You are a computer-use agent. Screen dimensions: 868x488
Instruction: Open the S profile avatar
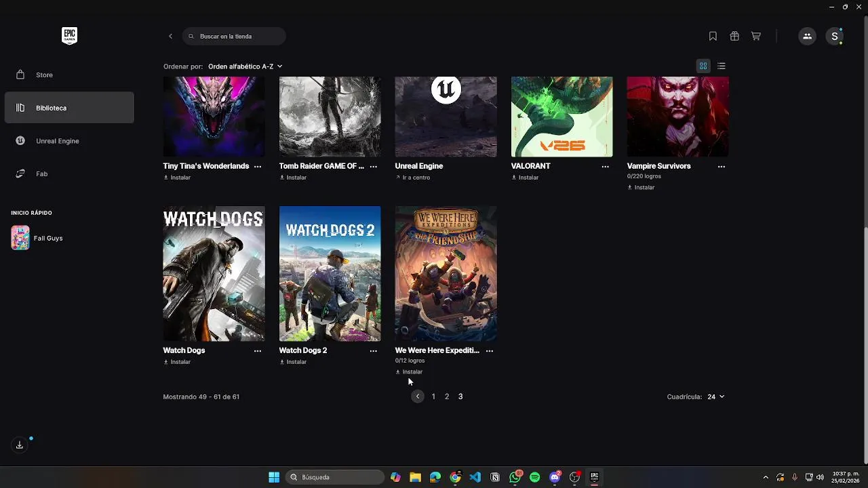point(835,36)
